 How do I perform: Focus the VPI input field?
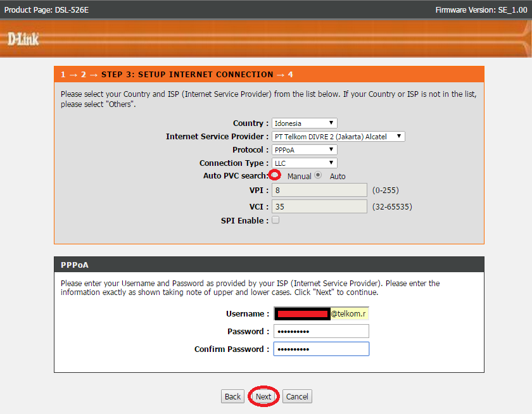coord(319,190)
